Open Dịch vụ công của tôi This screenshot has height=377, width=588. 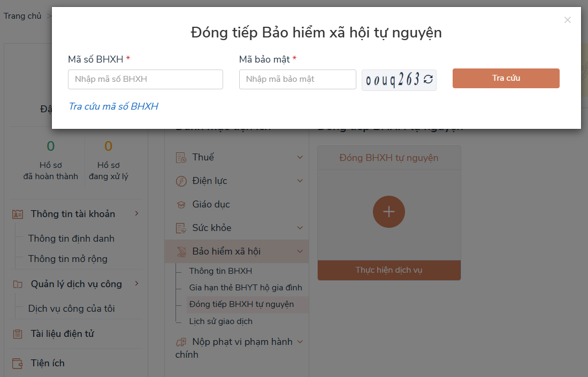[x=72, y=309]
